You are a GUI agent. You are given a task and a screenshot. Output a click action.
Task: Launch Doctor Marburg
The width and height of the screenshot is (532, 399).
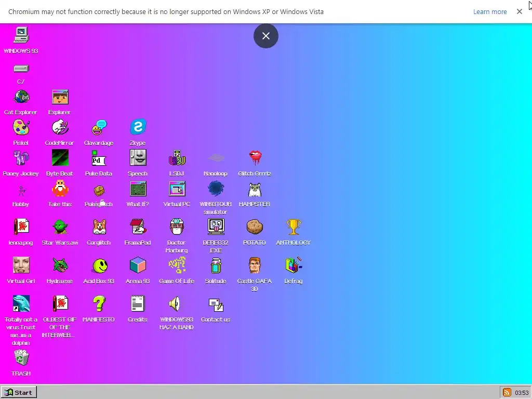[177, 227]
